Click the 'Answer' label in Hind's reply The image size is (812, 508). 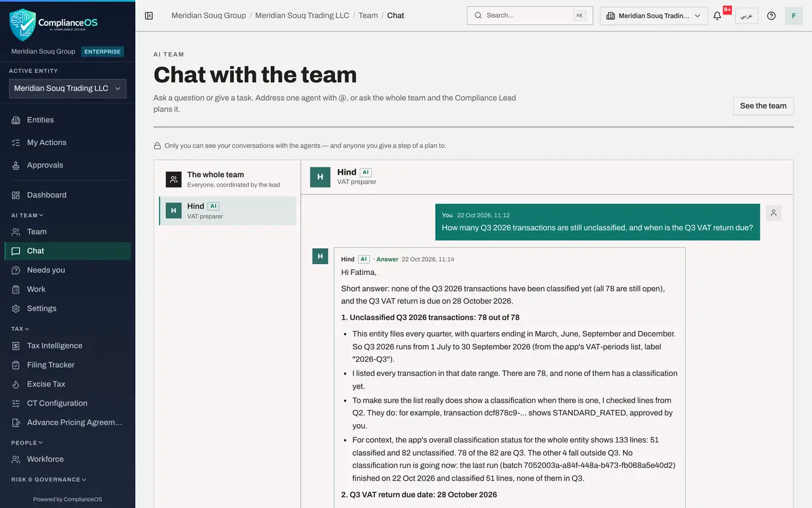(x=387, y=259)
